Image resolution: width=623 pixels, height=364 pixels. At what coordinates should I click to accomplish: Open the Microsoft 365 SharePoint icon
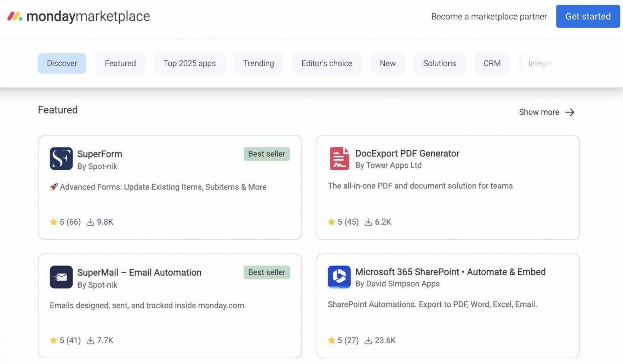click(x=339, y=277)
